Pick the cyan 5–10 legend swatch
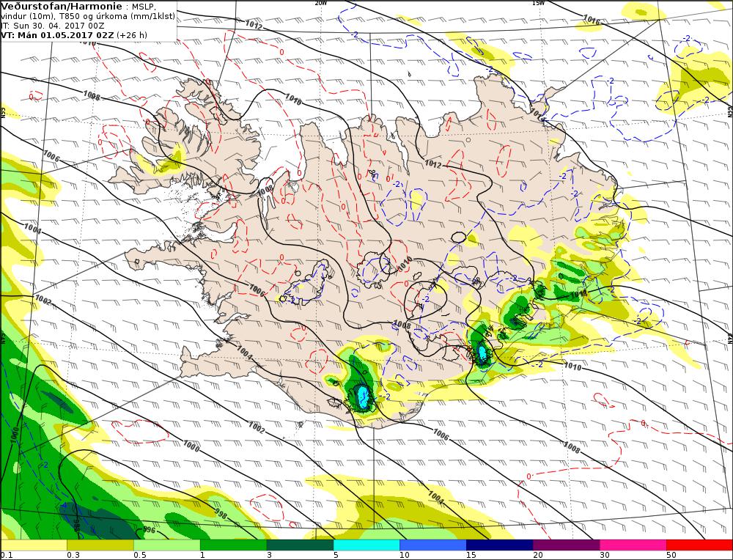 (x=366, y=545)
